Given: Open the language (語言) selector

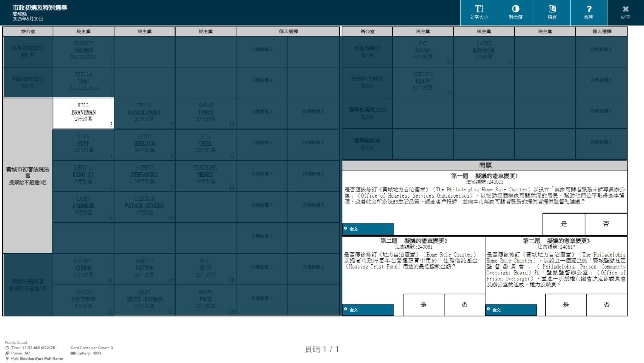Looking at the screenshot, I should point(552,12).
